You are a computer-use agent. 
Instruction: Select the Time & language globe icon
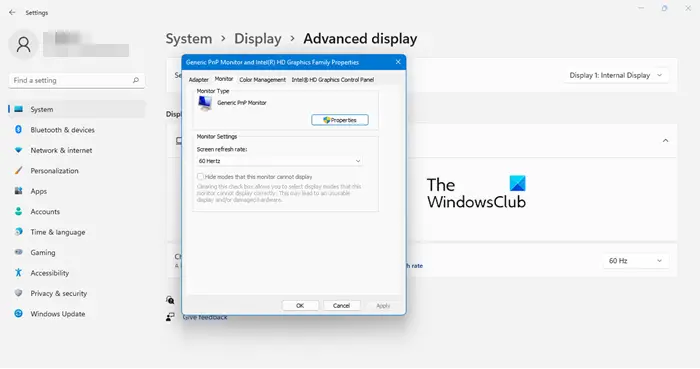point(18,232)
